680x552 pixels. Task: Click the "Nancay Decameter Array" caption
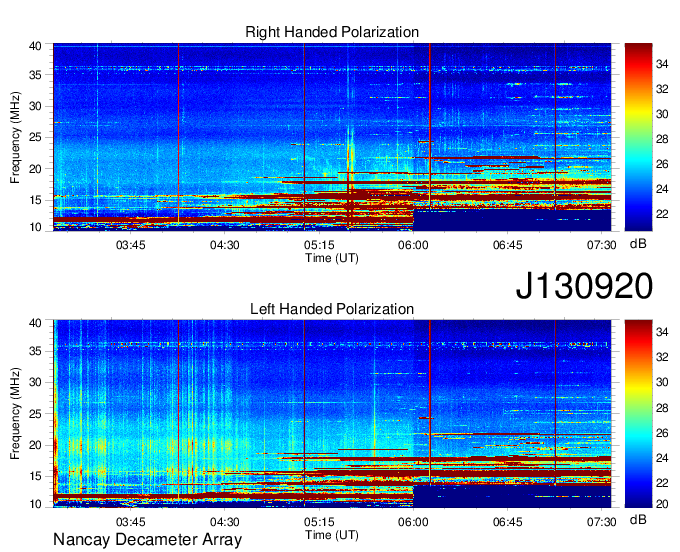tap(147, 540)
